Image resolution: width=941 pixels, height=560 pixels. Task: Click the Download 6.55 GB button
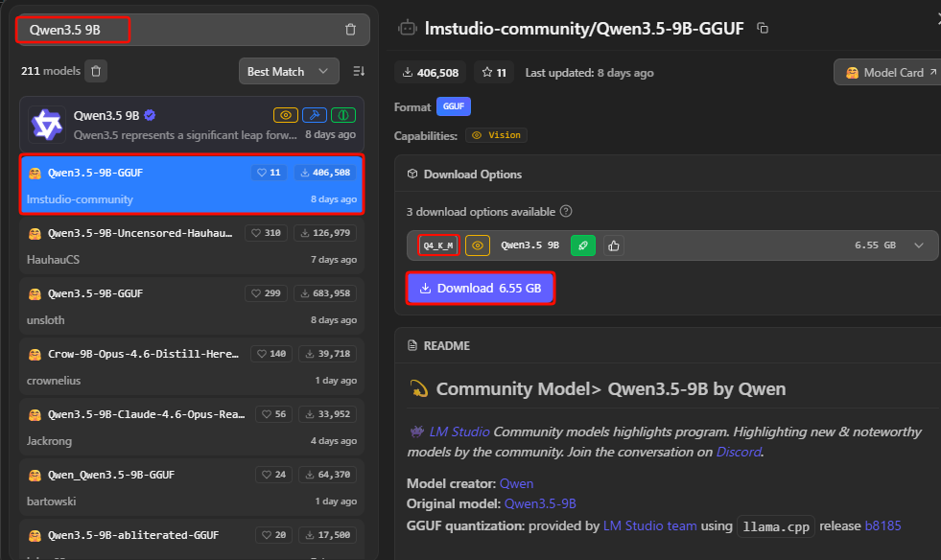[481, 288]
